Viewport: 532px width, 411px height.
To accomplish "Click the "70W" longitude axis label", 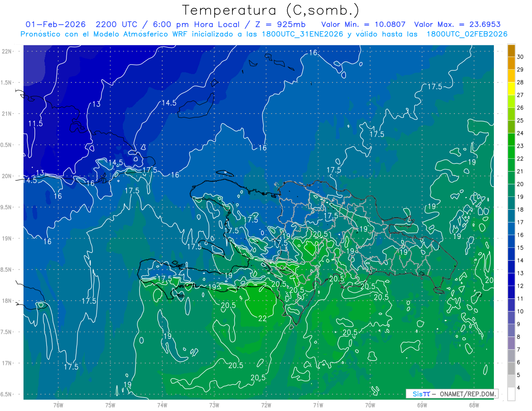I will 370,405.
